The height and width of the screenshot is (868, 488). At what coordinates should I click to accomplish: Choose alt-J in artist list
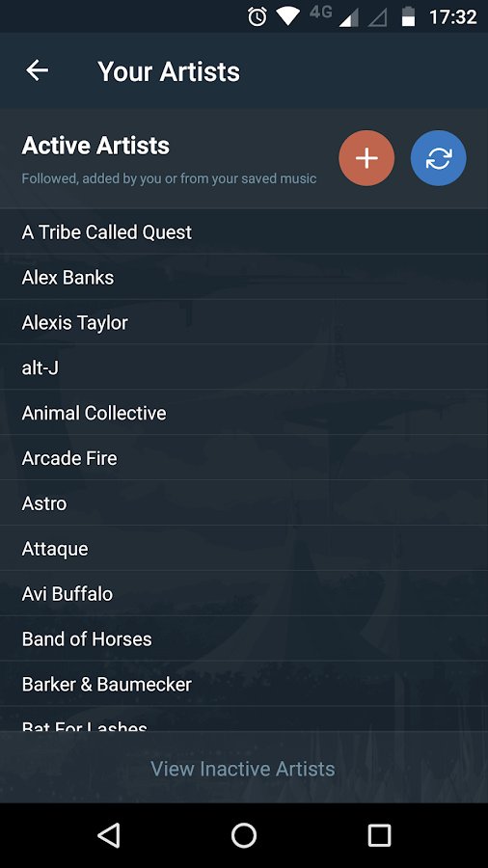pos(244,367)
